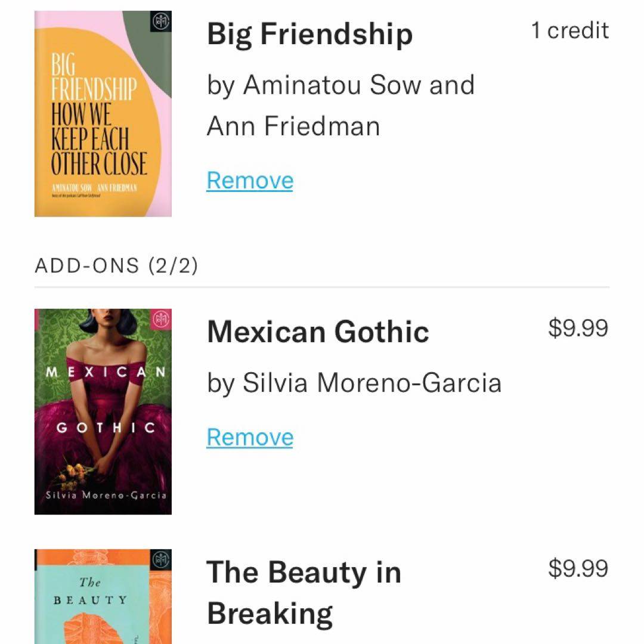This screenshot has height=644, width=644.
Task: Open the Mexican Gothic book cover
Action: (103, 411)
